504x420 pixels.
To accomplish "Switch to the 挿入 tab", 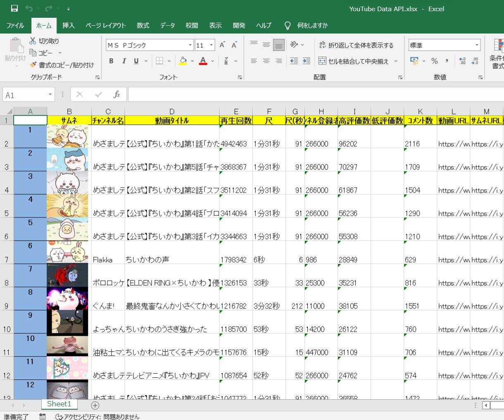I will (x=68, y=25).
